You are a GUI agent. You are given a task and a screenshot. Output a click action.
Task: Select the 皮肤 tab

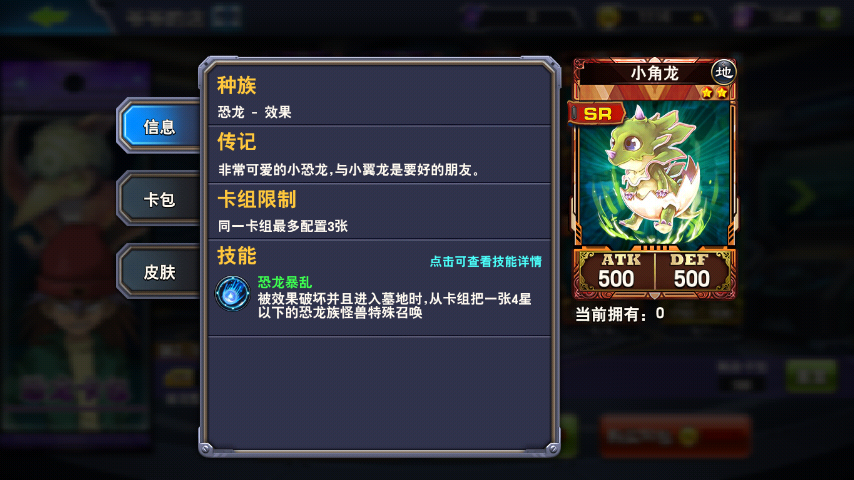click(159, 271)
